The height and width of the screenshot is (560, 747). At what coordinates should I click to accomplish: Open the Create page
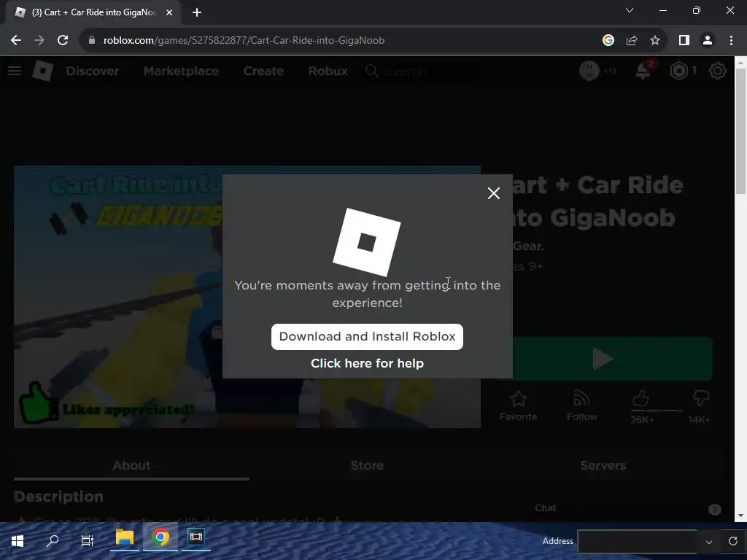263,71
